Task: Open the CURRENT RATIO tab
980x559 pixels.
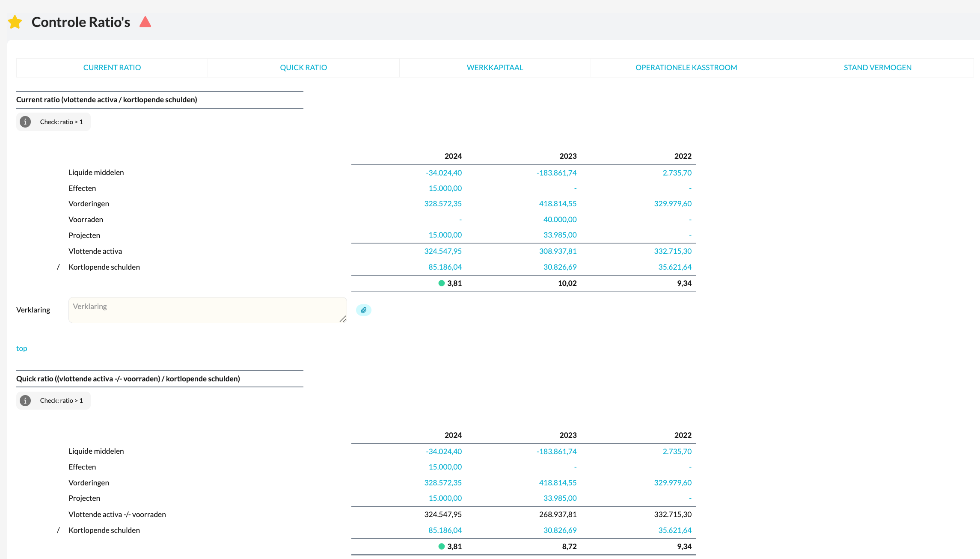Action: tap(112, 68)
